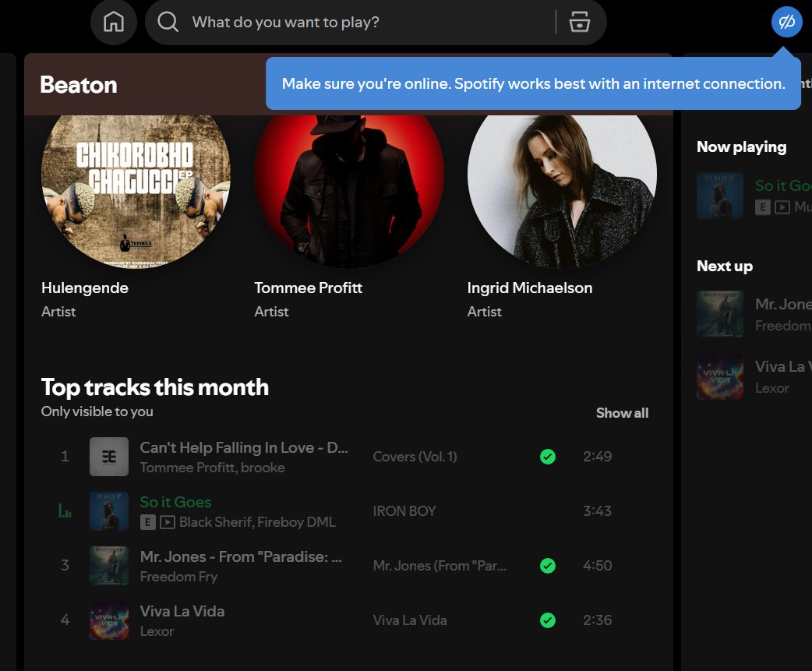Select the "Viva La Vida" track title in list
The image size is (812, 671).
(x=182, y=612)
